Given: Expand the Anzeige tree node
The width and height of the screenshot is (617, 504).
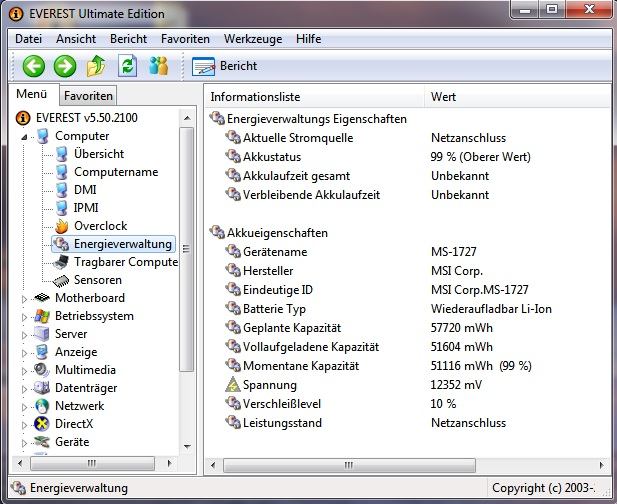Looking at the screenshot, I should coord(24,353).
